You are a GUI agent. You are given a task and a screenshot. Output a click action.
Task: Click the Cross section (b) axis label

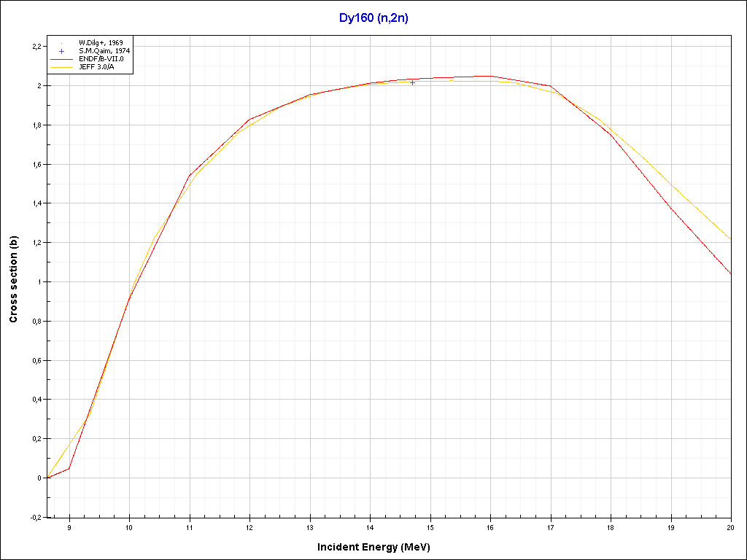pyautogui.click(x=13, y=281)
